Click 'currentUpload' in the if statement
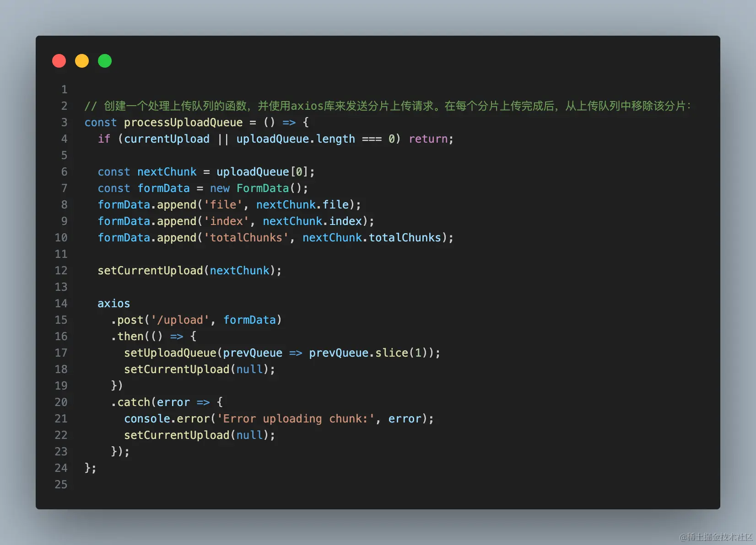756x545 pixels. click(167, 139)
